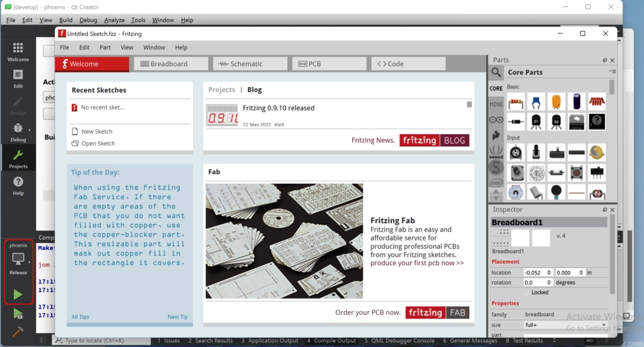Image resolution: width=644 pixels, height=347 pixels.
Task: Start debugging with play-bug button
Action: click(18, 314)
